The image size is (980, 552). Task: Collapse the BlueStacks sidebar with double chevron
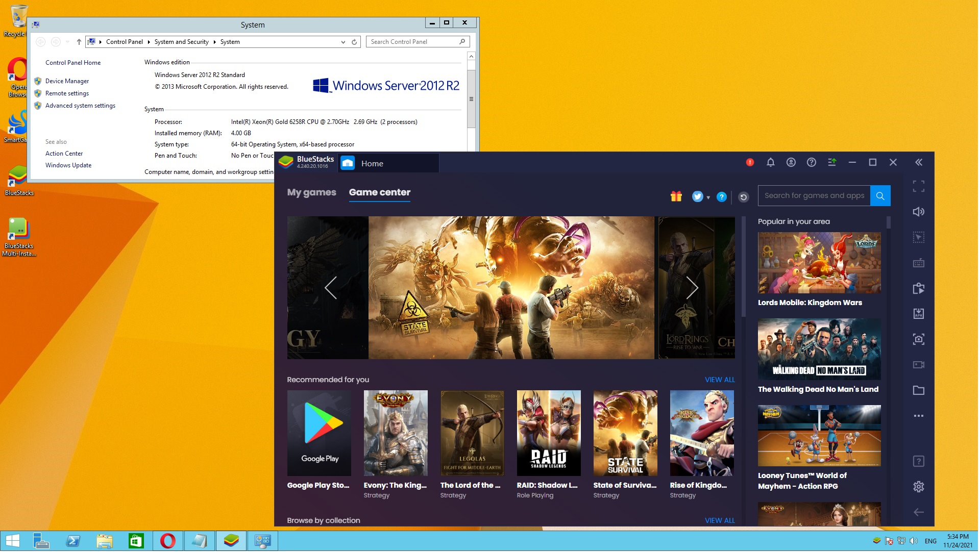919,162
